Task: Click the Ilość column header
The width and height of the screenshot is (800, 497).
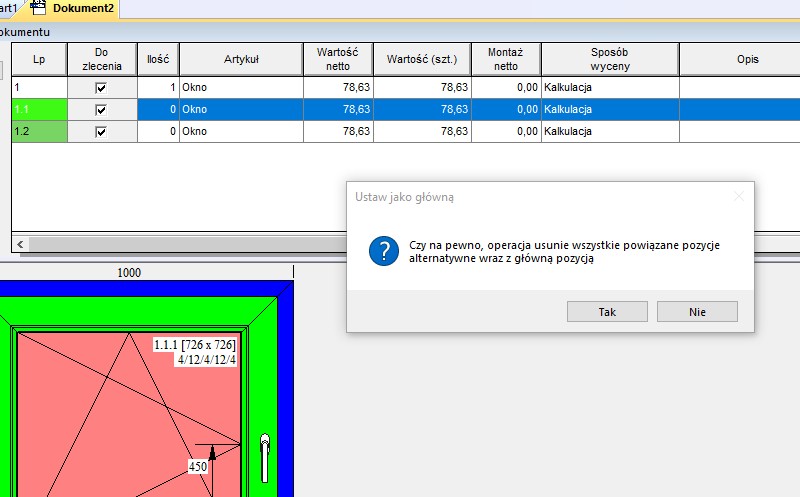Action: point(158,59)
